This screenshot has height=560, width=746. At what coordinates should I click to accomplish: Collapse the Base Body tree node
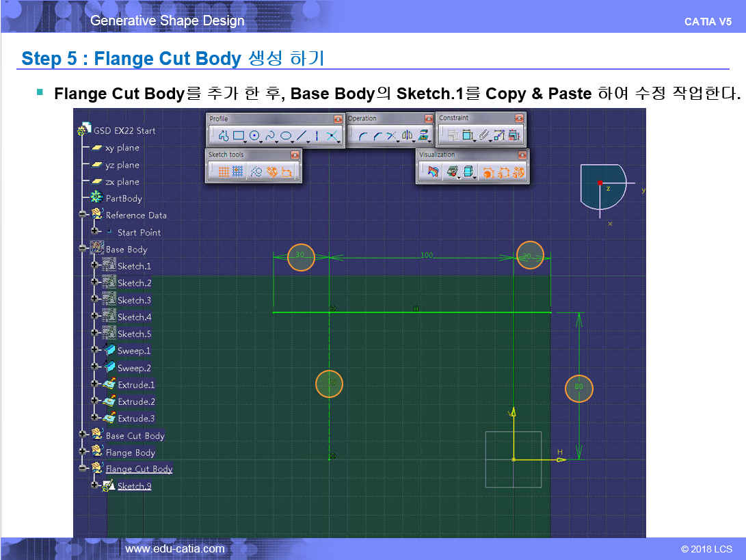click(83, 249)
